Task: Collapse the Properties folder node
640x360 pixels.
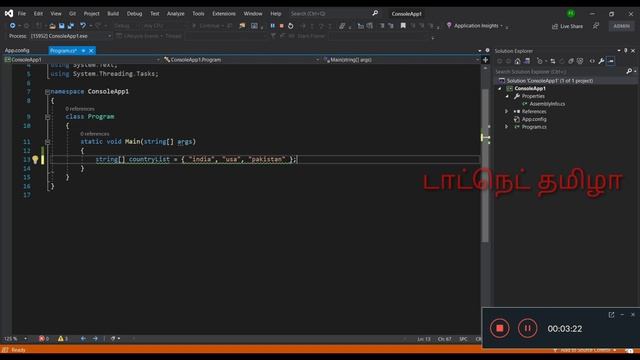Action: coord(507,96)
